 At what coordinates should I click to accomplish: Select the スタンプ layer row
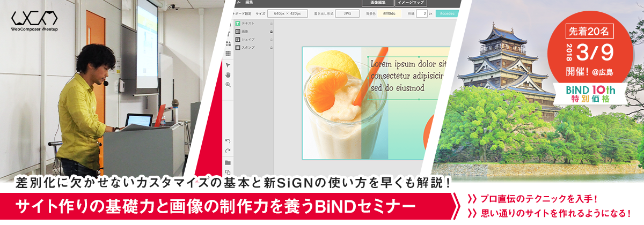[x=255, y=47]
